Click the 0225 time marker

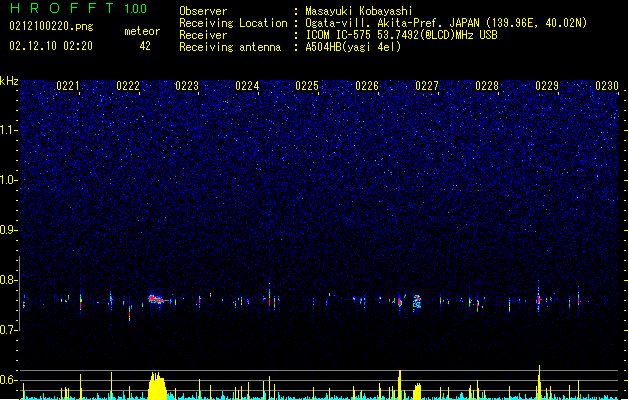[307, 86]
